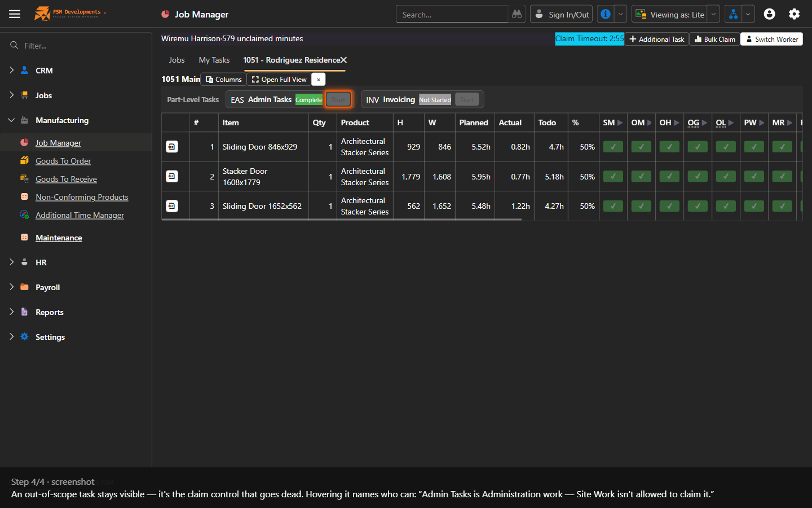The width and height of the screenshot is (812, 508).
Task: Click the binoculars search icon
Action: [x=517, y=14]
